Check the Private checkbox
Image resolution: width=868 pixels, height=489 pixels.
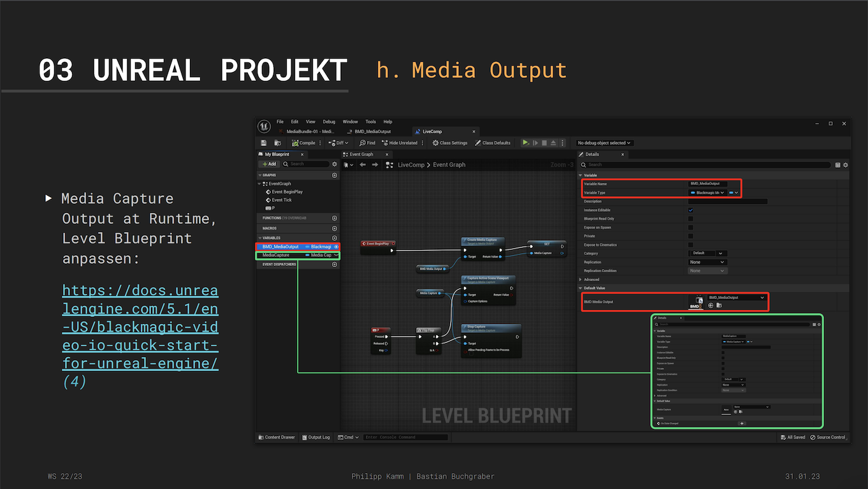tap(691, 236)
